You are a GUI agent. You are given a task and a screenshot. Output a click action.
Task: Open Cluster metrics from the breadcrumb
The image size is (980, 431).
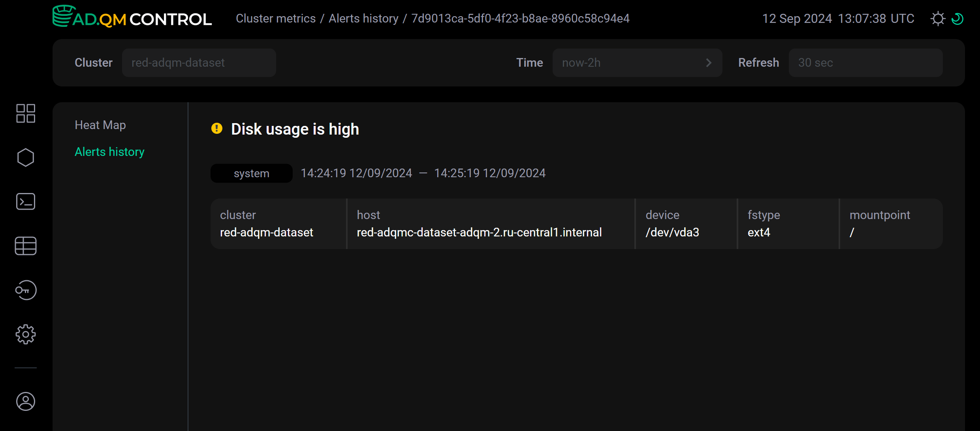coord(276,18)
